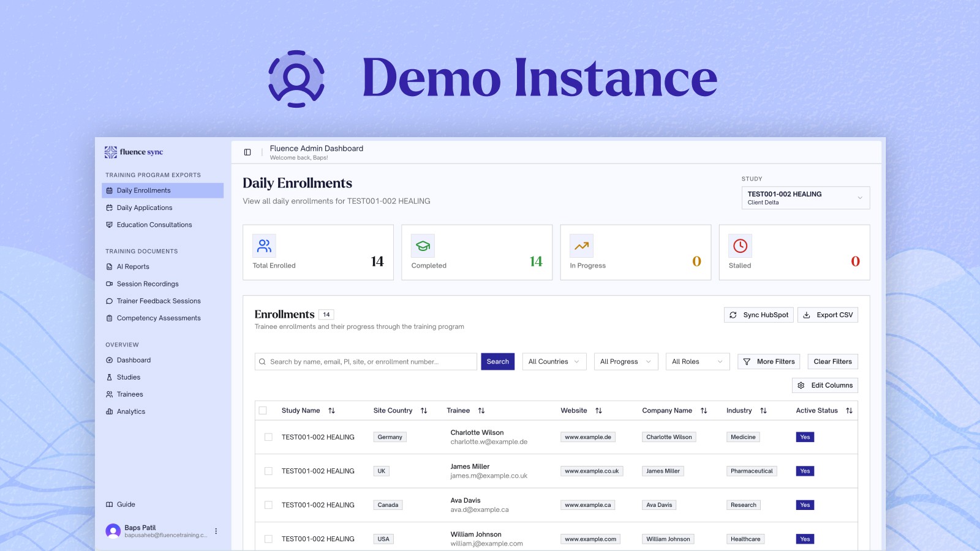Image resolution: width=980 pixels, height=551 pixels.
Task: Click james.m@example.co.uk email
Action: tap(489, 476)
